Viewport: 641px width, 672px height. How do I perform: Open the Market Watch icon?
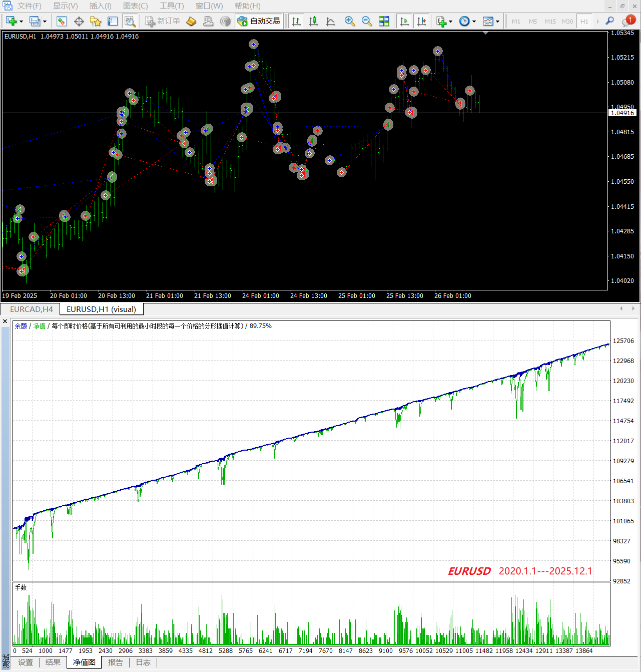(x=62, y=21)
